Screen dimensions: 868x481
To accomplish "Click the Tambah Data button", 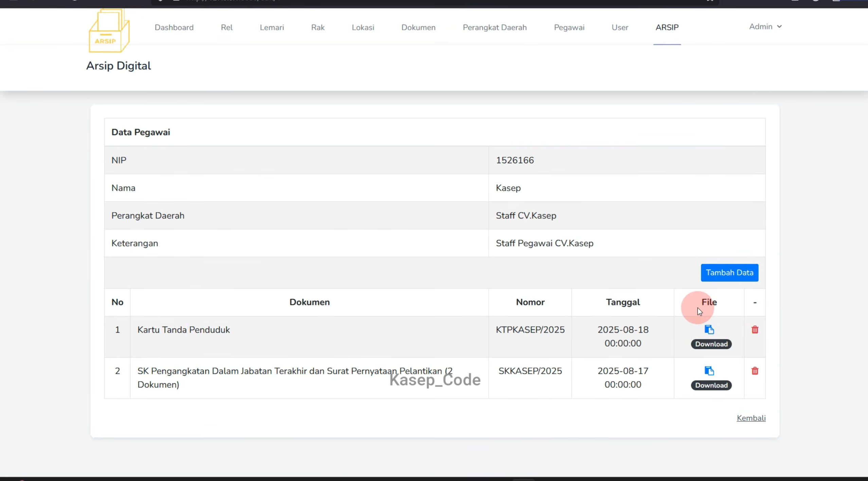I will 729,273.
